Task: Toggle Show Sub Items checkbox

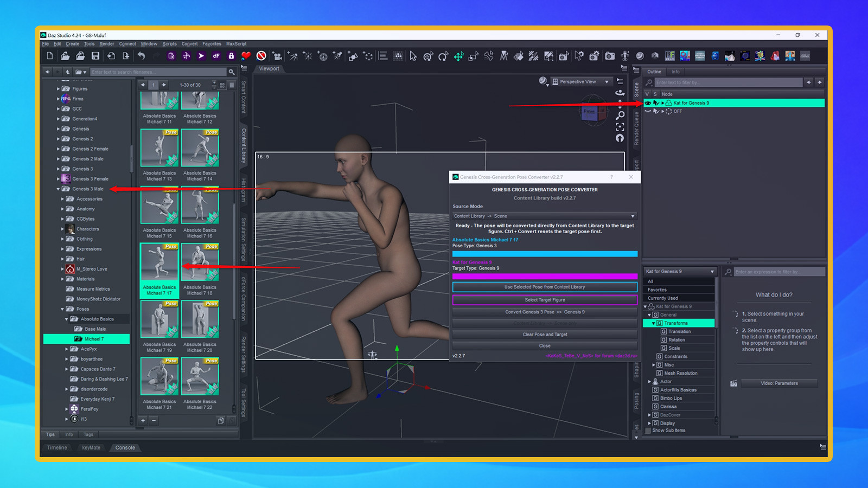Action: pyautogui.click(x=648, y=431)
